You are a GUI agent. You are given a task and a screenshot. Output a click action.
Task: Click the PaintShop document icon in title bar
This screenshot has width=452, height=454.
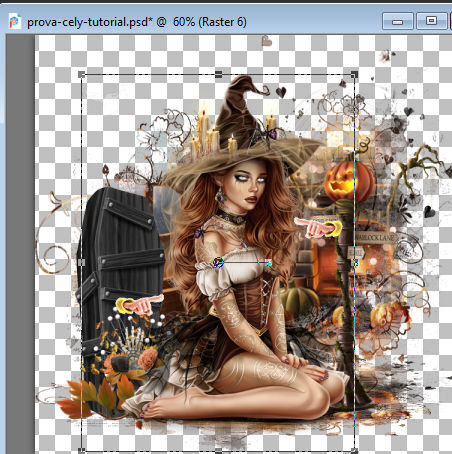click(x=14, y=22)
